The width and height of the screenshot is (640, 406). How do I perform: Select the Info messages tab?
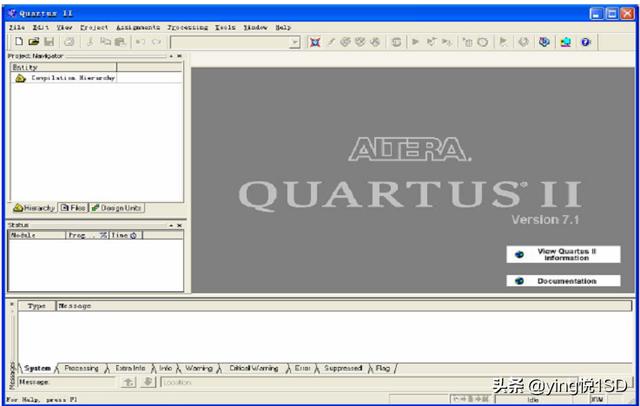[x=165, y=368]
